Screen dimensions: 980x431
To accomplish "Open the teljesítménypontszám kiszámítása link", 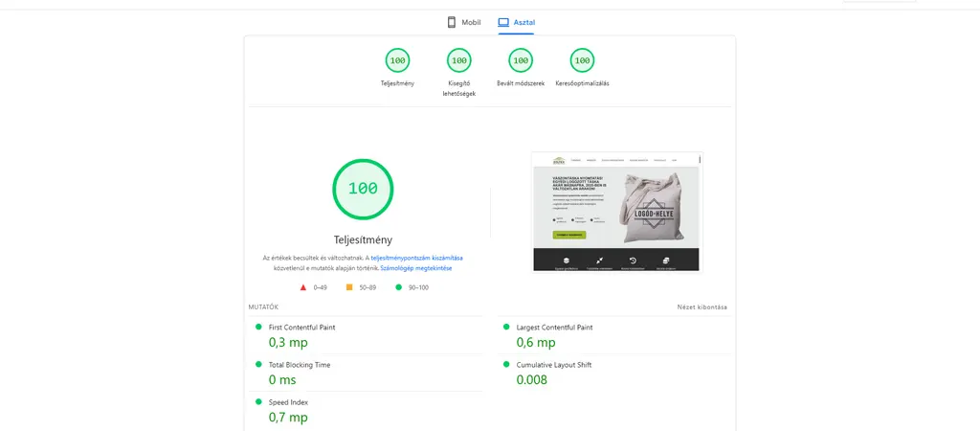I will tap(416, 258).
